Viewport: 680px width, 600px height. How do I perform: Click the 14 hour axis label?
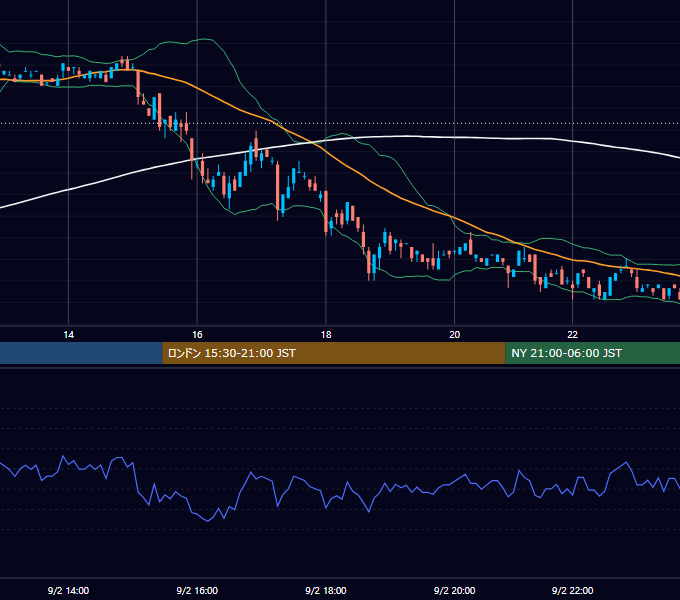[69, 335]
